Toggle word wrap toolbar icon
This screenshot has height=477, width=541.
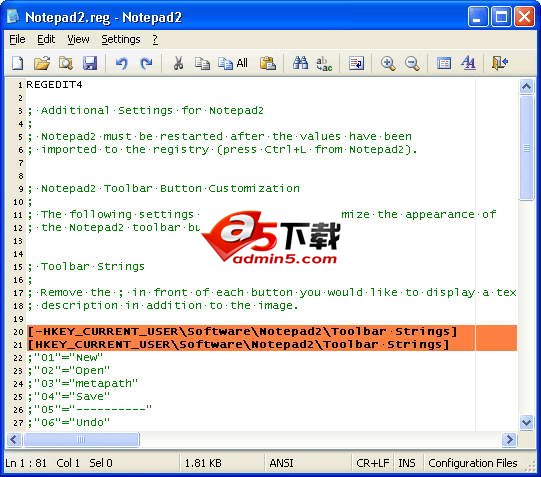(x=356, y=63)
